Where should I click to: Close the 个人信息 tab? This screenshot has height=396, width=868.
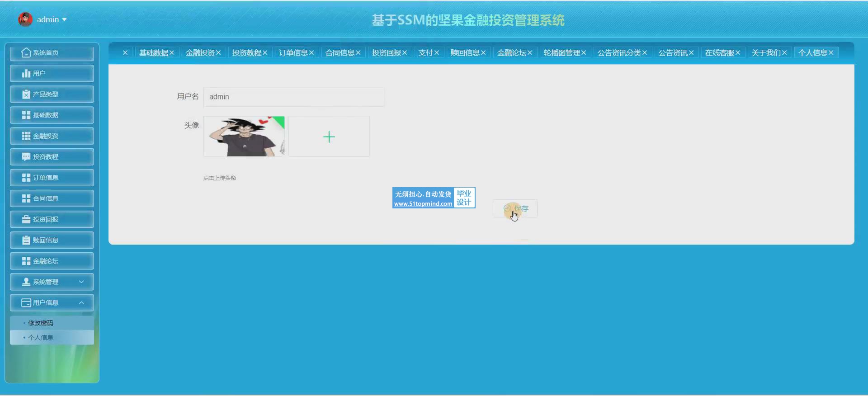pyautogui.click(x=831, y=53)
